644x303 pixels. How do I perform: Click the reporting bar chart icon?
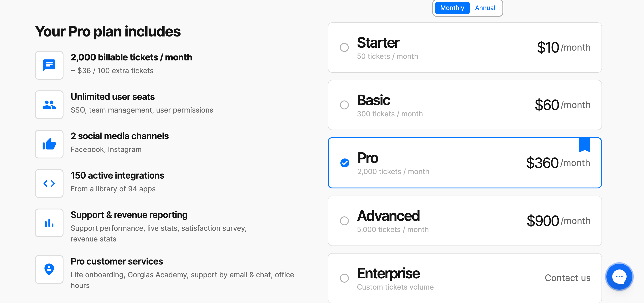[x=49, y=223]
